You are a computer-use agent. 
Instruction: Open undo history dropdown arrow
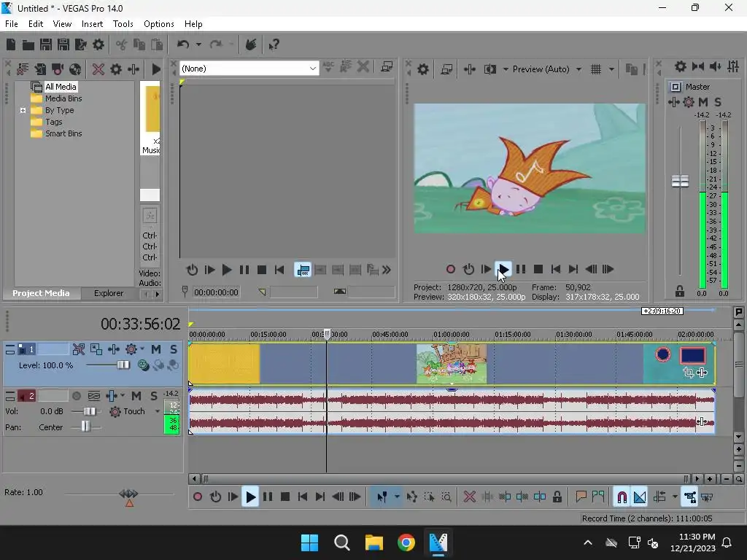click(198, 44)
